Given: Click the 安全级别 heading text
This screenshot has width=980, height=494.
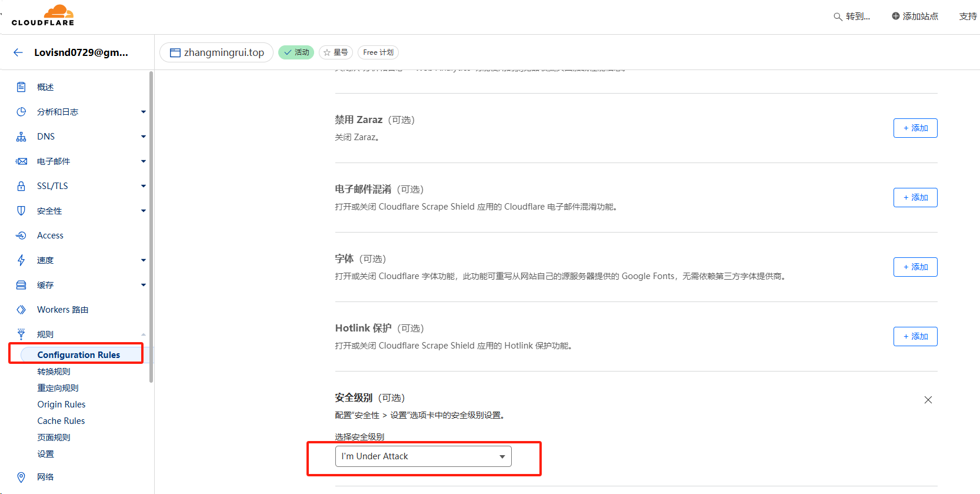Looking at the screenshot, I should pos(354,397).
